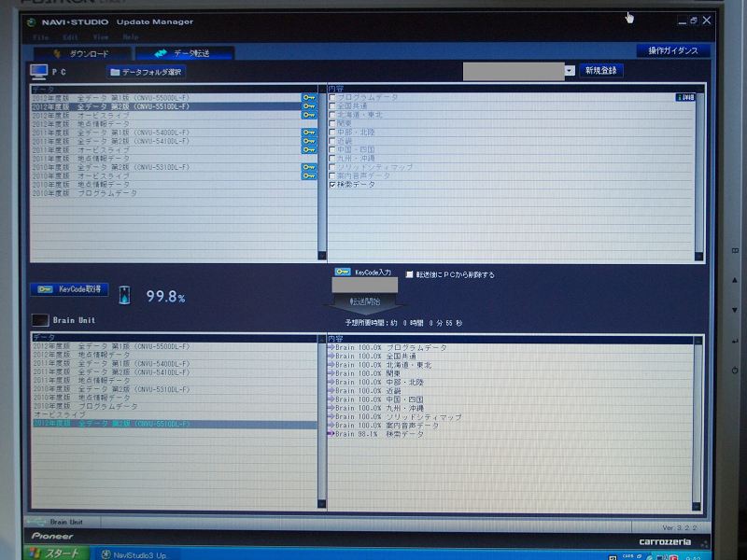Click key icon for 2011年度版 全データ 第1版 (CNVU-5400DL-F)

pos(309,133)
